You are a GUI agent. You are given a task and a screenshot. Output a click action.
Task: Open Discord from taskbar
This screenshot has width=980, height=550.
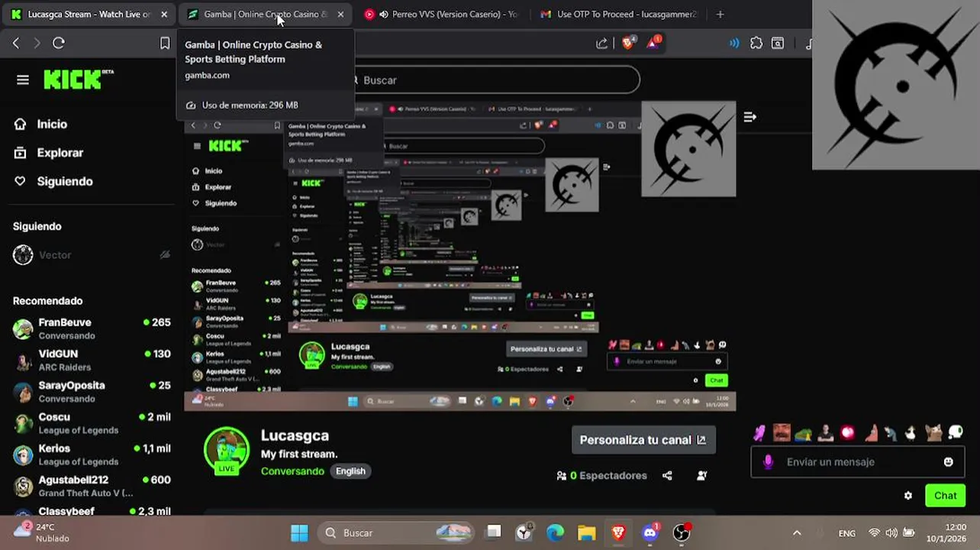pos(650,532)
